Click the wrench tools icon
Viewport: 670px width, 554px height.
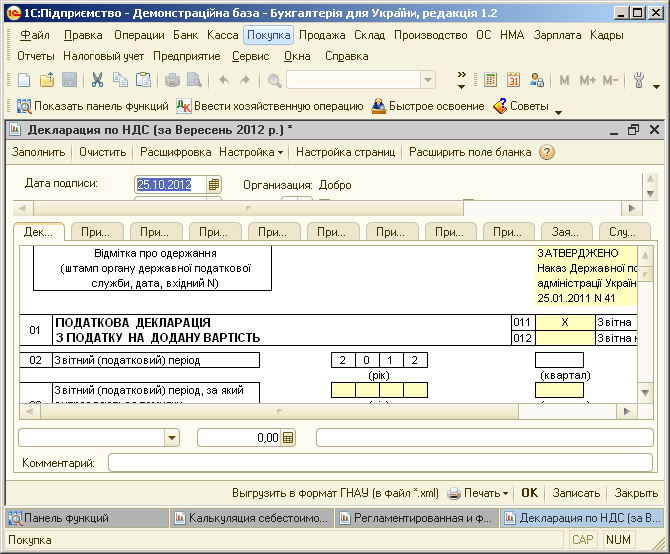tap(638, 80)
